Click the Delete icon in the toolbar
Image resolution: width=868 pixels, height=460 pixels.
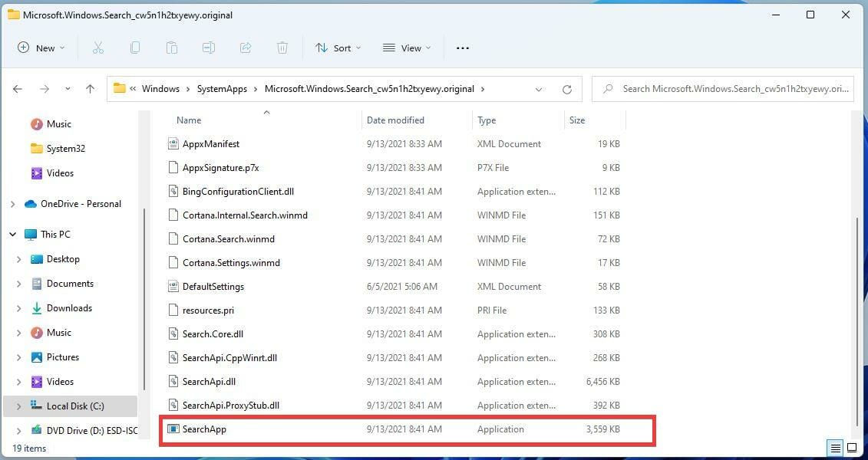click(x=282, y=48)
